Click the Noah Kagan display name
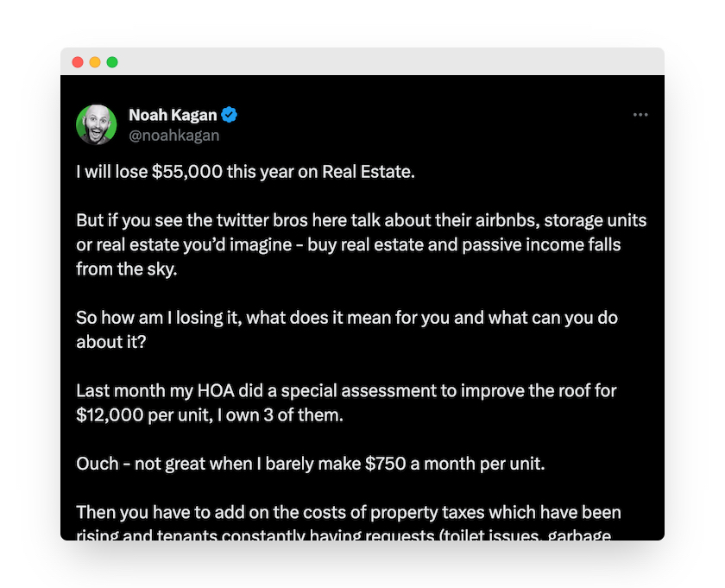 (173, 115)
